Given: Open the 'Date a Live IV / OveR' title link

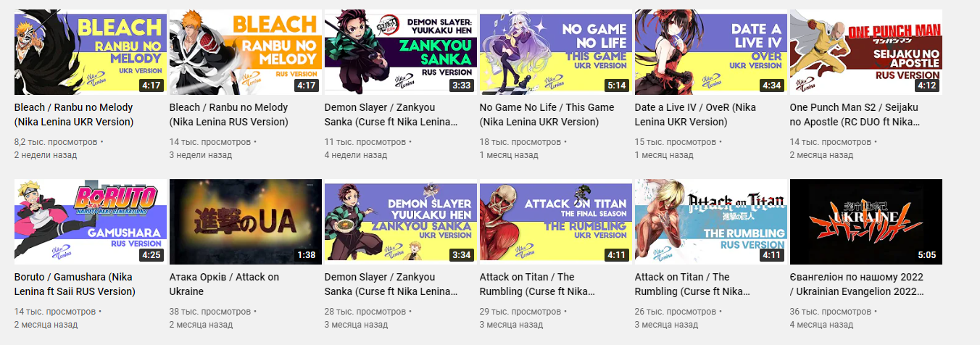Looking at the screenshot, I should click(x=695, y=115).
